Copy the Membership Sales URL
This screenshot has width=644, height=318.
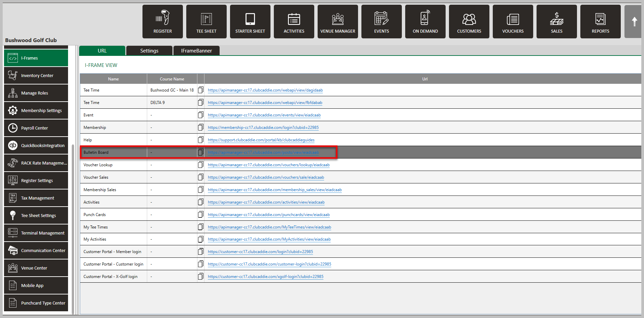coord(200,189)
